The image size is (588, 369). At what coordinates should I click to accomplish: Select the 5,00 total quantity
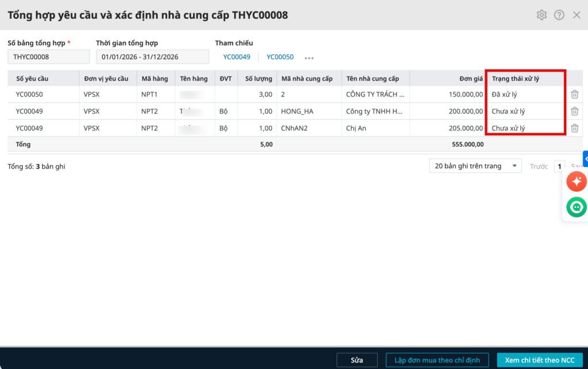(x=266, y=144)
